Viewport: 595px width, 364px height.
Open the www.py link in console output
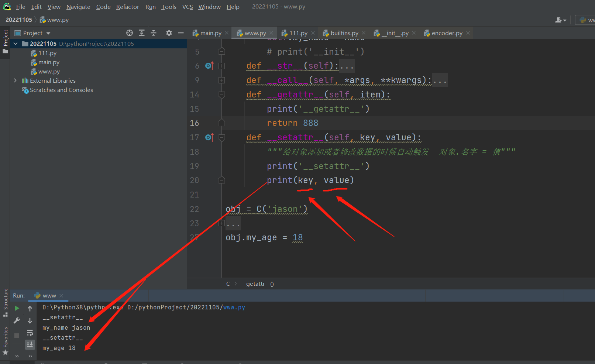234,308
